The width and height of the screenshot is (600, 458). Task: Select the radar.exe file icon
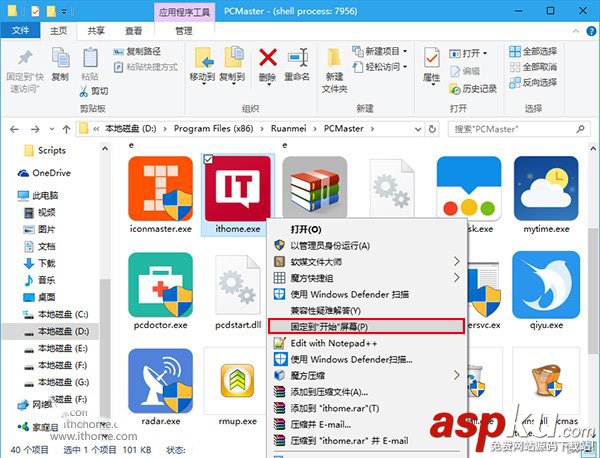pyautogui.click(x=161, y=381)
